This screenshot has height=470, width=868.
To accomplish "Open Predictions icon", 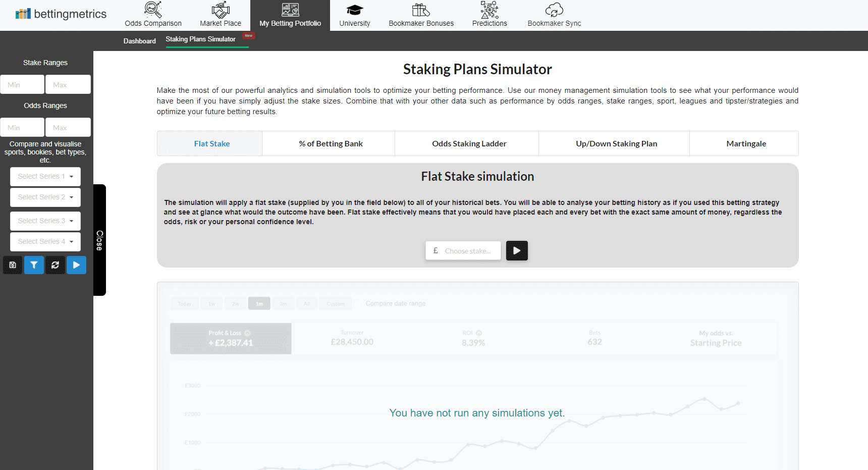I will (x=490, y=10).
